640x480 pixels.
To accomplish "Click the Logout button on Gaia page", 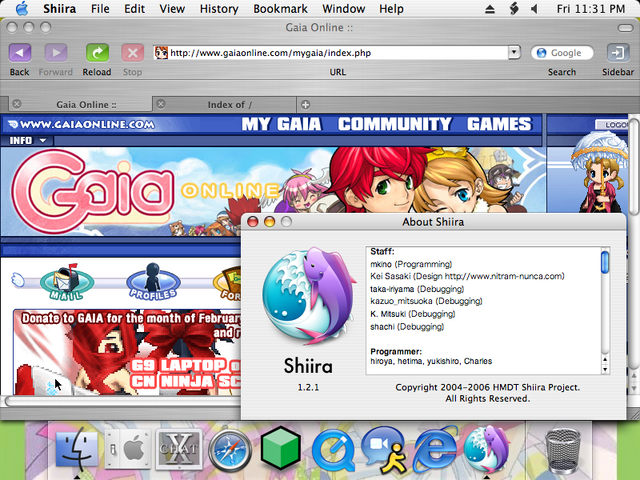I will click(x=611, y=124).
